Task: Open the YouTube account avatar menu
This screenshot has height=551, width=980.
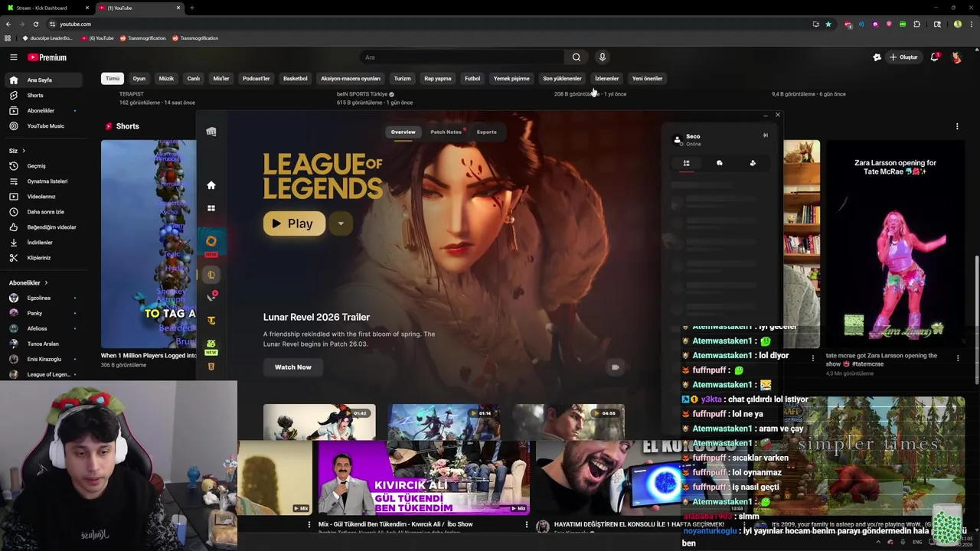Action: (956, 57)
